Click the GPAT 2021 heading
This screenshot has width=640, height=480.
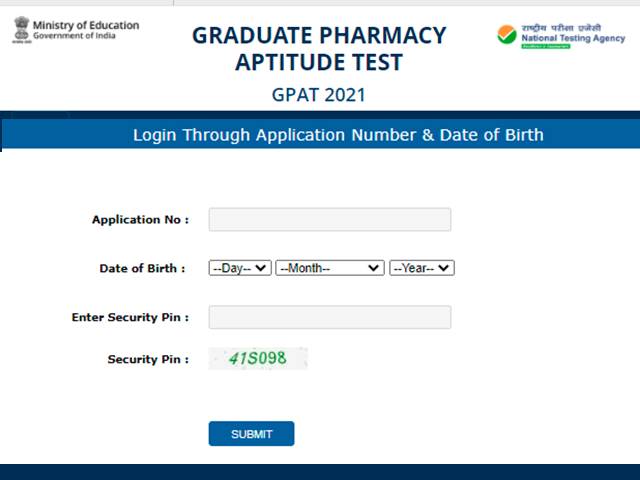pos(318,95)
